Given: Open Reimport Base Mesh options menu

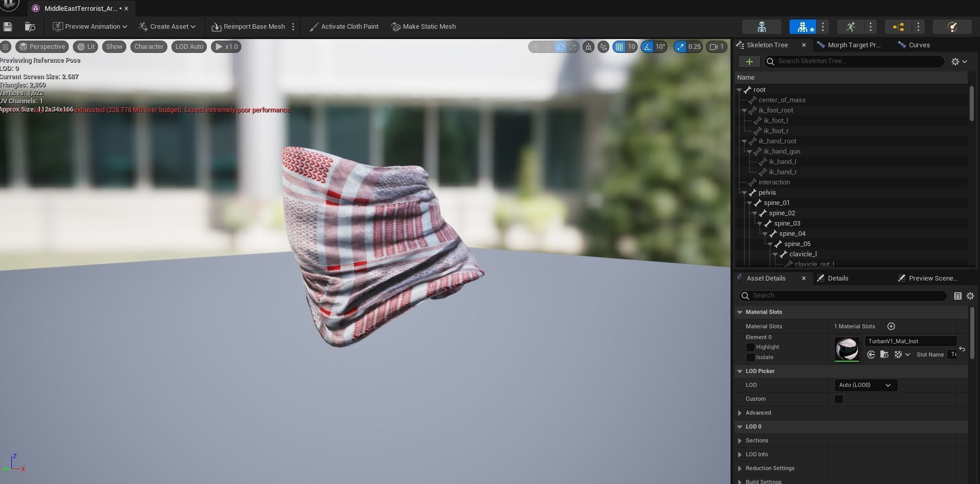Looking at the screenshot, I should (x=293, y=27).
